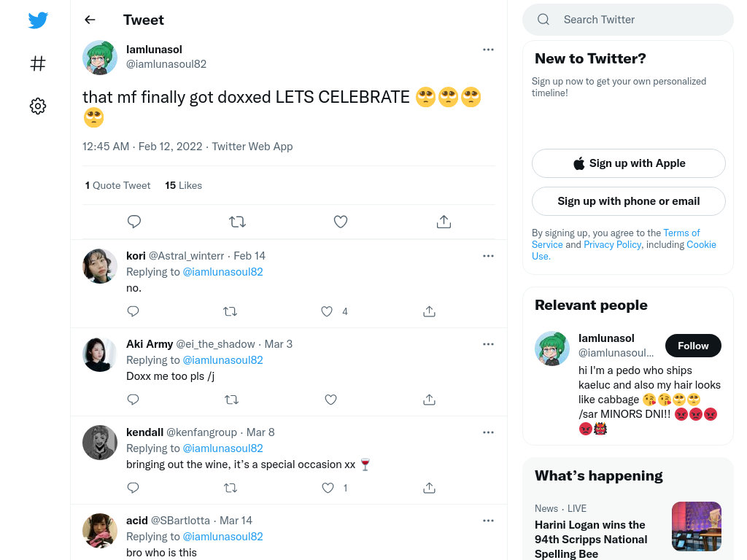Open Settings gear in the sidebar
The height and width of the screenshot is (560, 747).
(x=38, y=106)
